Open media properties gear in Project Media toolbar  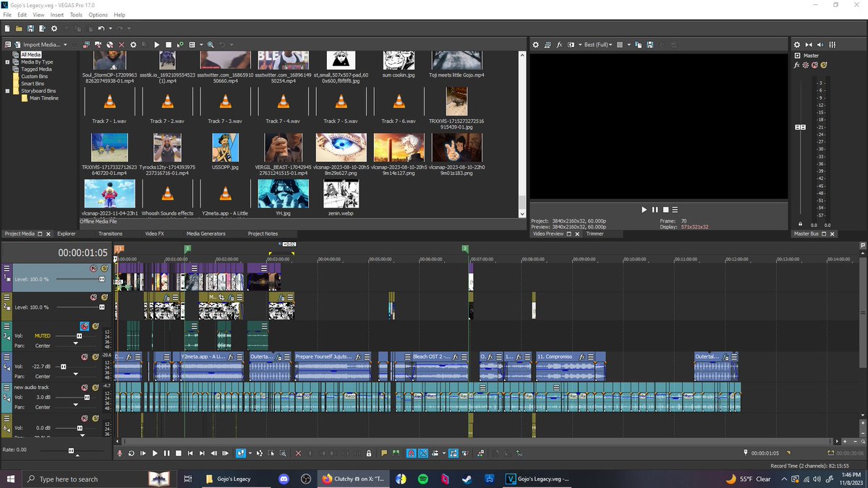133,45
